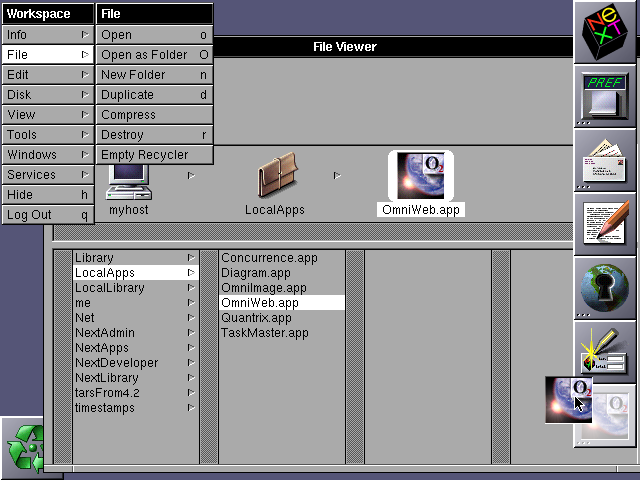Expand the NextLibrary folder arrow
The width and height of the screenshot is (640, 480).
point(191,378)
